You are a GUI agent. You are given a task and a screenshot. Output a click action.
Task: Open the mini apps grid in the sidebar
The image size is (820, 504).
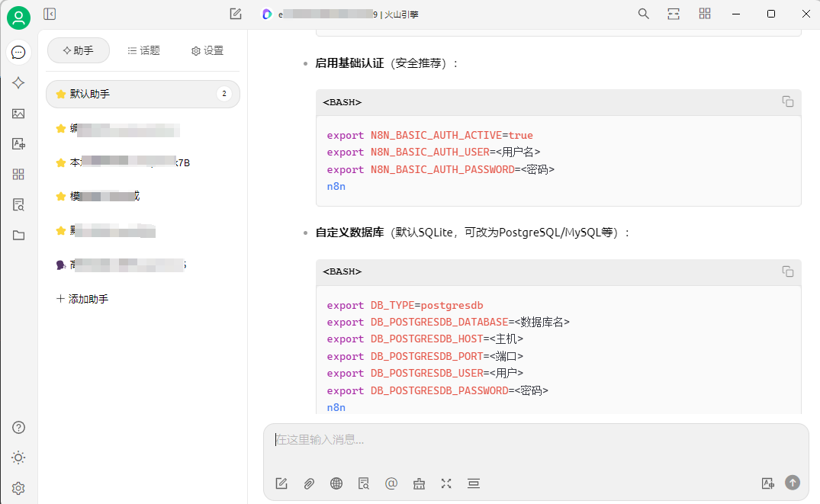(x=18, y=174)
